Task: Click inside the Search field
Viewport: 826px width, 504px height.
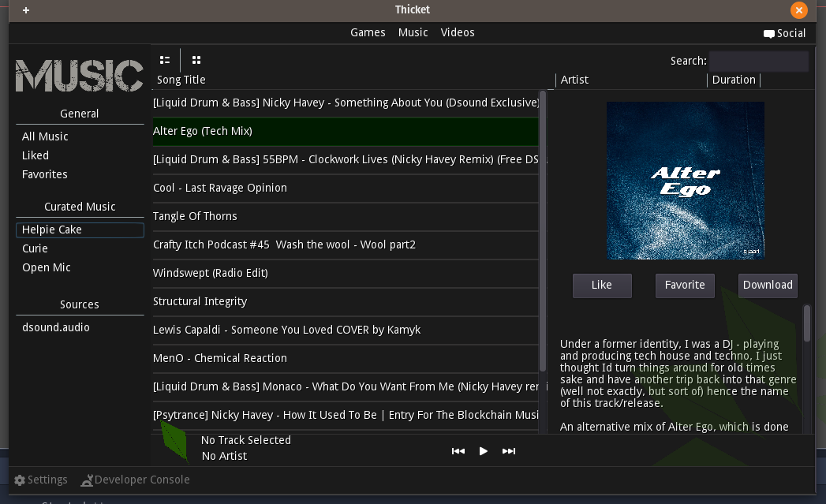Action: tap(757, 60)
